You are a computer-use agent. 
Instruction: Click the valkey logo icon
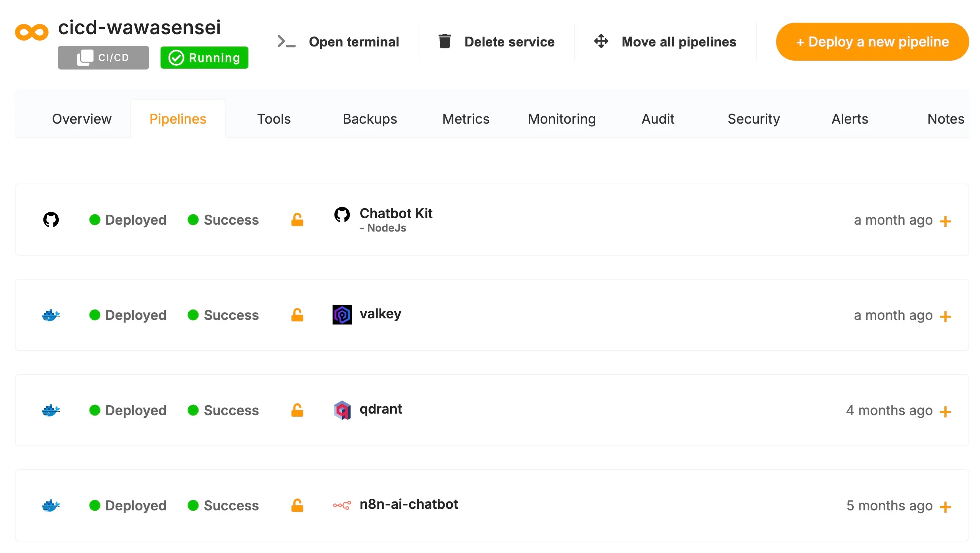tap(342, 315)
